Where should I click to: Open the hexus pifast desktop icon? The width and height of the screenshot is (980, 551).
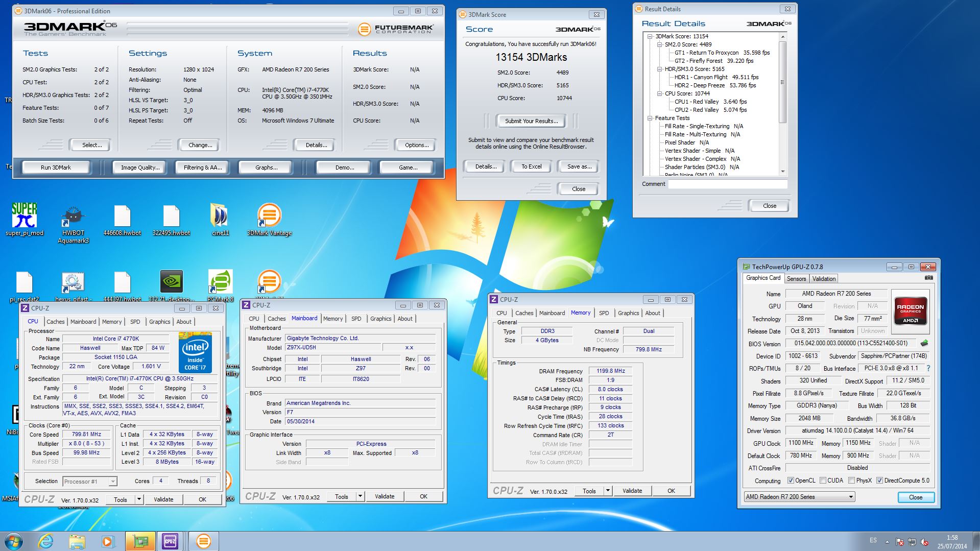pos(73,286)
